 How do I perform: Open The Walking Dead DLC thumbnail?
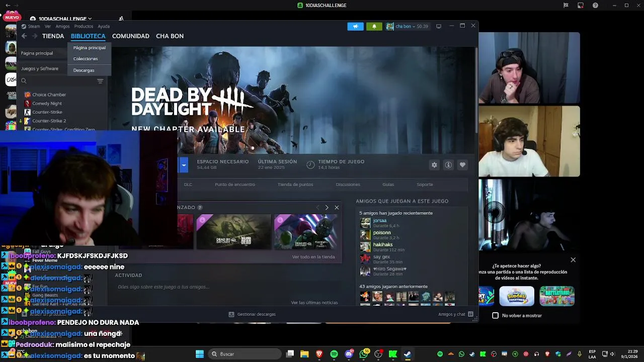[234, 231]
